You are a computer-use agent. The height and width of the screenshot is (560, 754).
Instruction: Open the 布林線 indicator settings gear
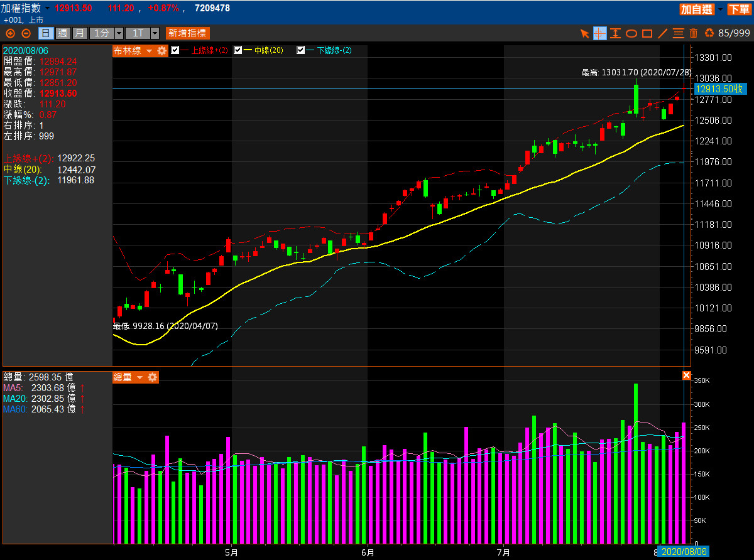[162, 51]
